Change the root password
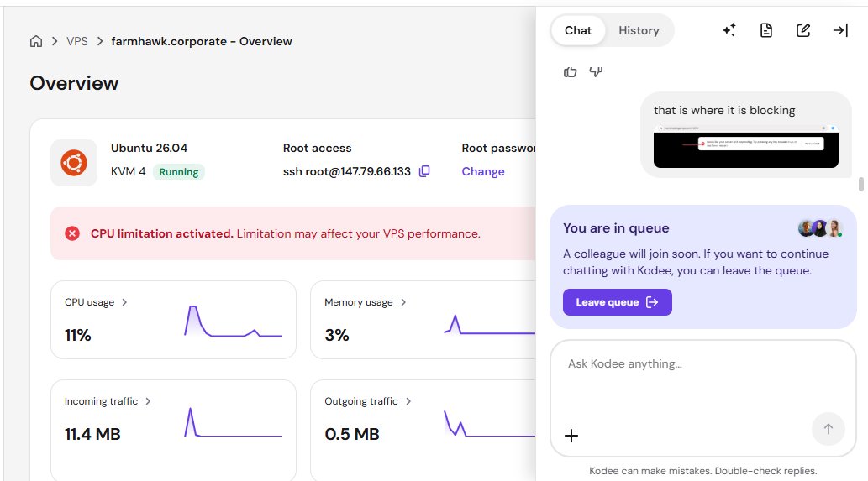 (483, 171)
